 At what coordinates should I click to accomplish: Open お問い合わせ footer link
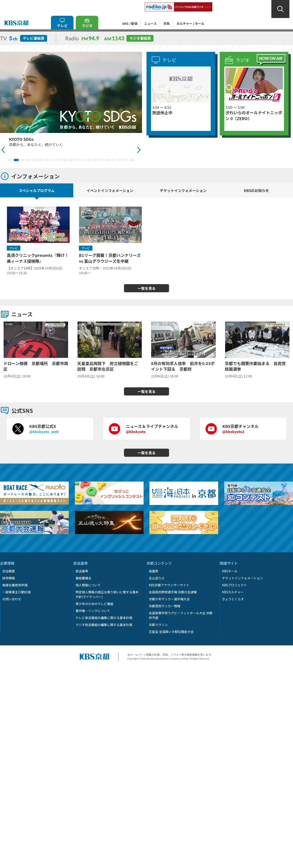[12, 599]
